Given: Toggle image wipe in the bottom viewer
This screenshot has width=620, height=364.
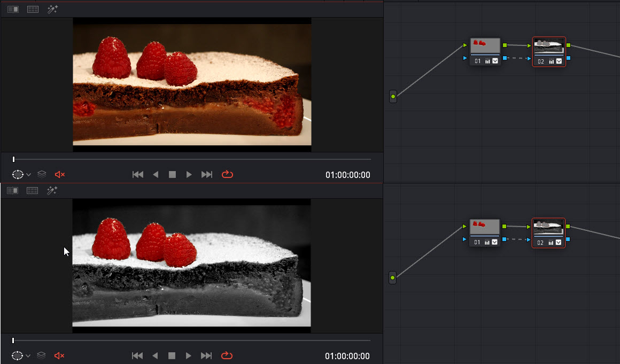Looking at the screenshot, I should click(13, 191).
